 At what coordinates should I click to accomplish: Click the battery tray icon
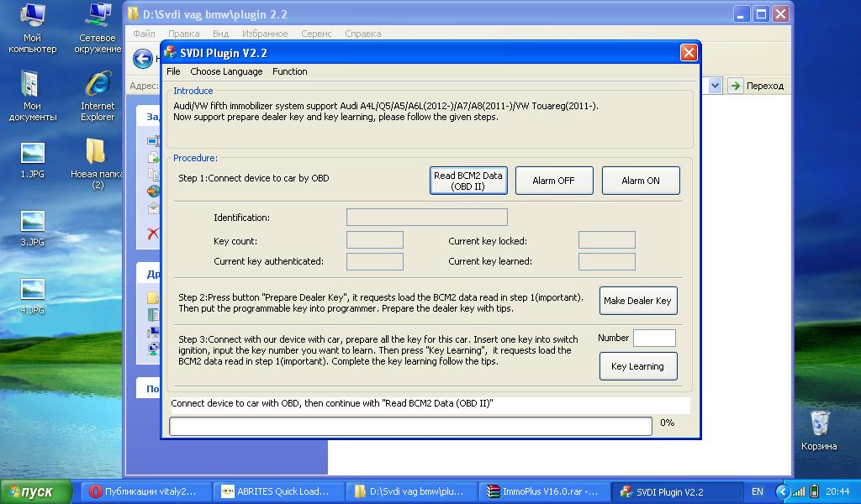click(815, 491)
